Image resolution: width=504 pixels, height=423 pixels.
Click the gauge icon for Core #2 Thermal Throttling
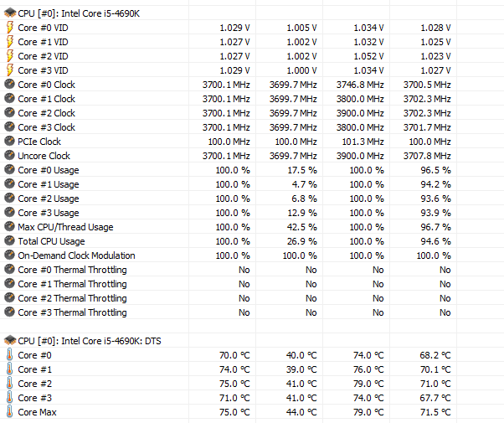pos(10,298)
